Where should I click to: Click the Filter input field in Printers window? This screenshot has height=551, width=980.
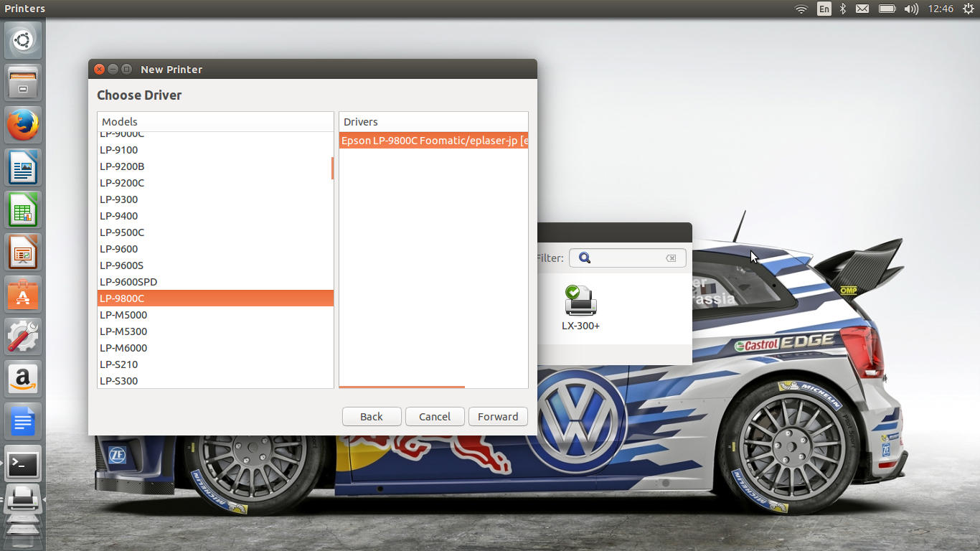(628, 258)
